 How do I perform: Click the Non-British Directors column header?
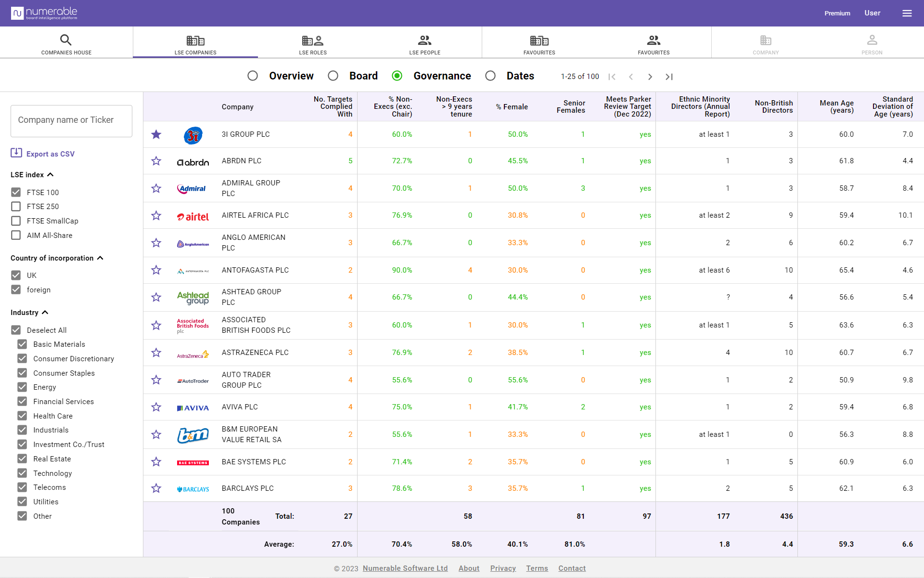773,106
